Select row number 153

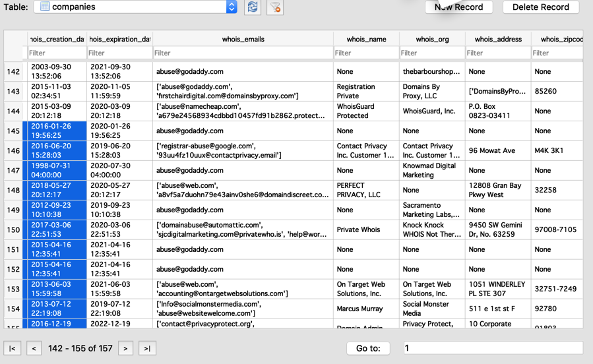(13, 289)
